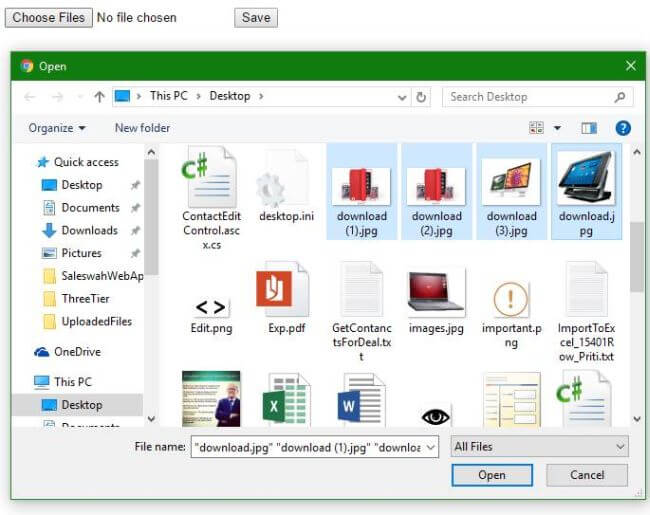This screenshot has height=515, width=650.
Task: Click the Choose Files button
Action: (49, 18)
